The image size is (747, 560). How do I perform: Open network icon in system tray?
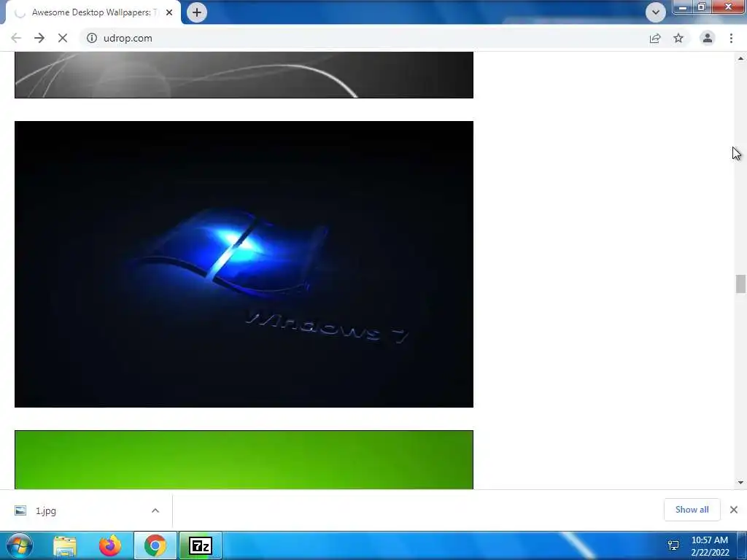coord(673,545)
